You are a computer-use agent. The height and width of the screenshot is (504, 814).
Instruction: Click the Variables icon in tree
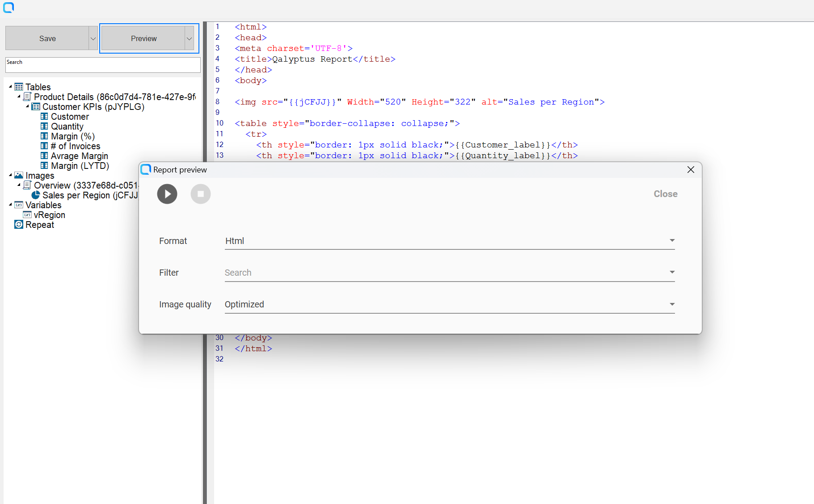tap(19, 205)
